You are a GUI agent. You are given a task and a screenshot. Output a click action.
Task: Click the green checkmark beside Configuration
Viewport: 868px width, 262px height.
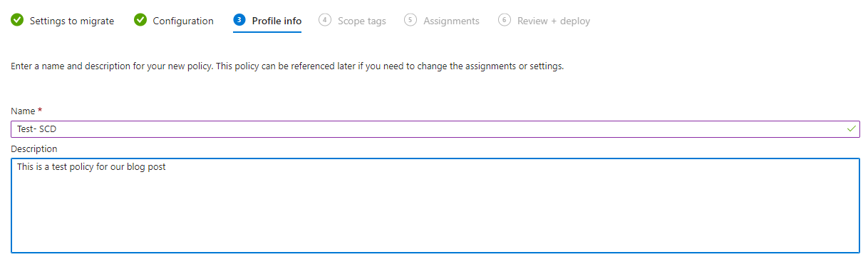[140, 20]
